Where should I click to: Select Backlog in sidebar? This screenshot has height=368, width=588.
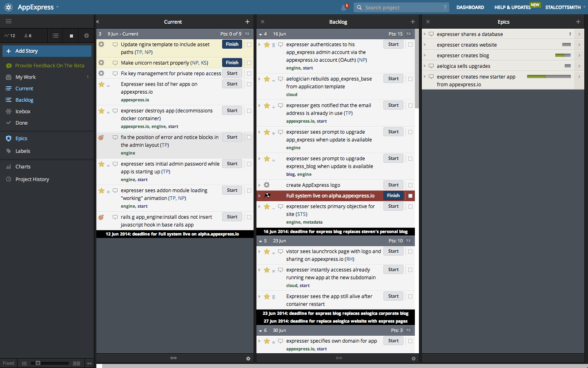[x=24, y=100]
